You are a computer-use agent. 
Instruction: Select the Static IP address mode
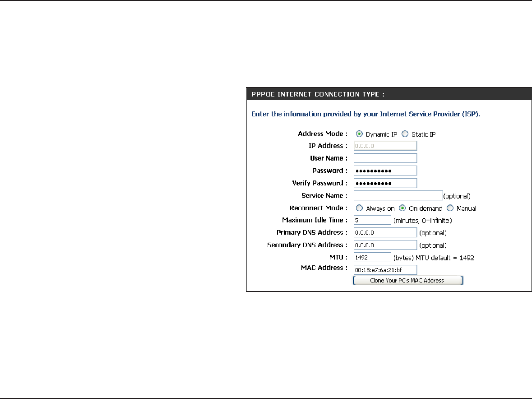coord(405,134)
